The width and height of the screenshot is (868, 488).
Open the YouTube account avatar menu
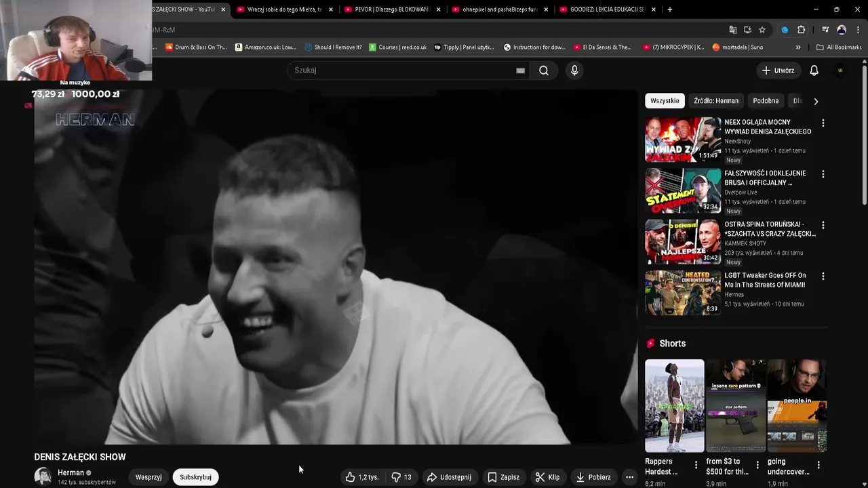(840, 70)
